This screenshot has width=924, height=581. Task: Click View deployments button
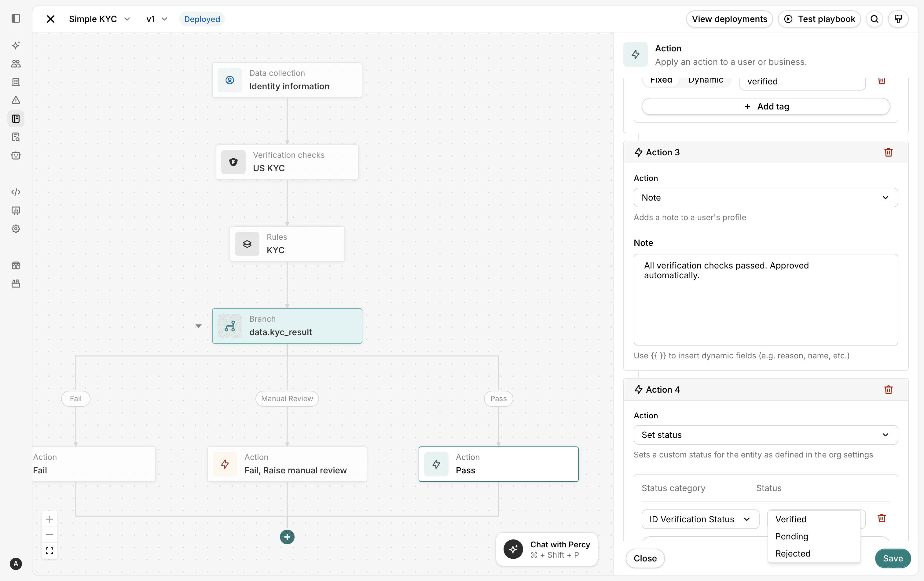click(x=729, y=19)
